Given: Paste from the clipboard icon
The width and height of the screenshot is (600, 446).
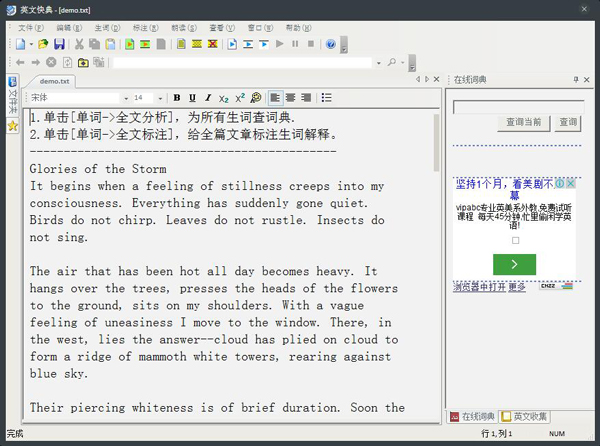Looking at the screenshot, I should click(110, 44).
